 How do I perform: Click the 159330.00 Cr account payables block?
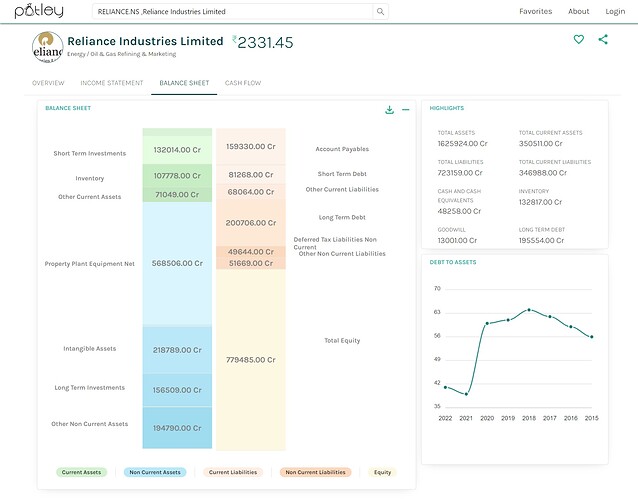[251, 147]
